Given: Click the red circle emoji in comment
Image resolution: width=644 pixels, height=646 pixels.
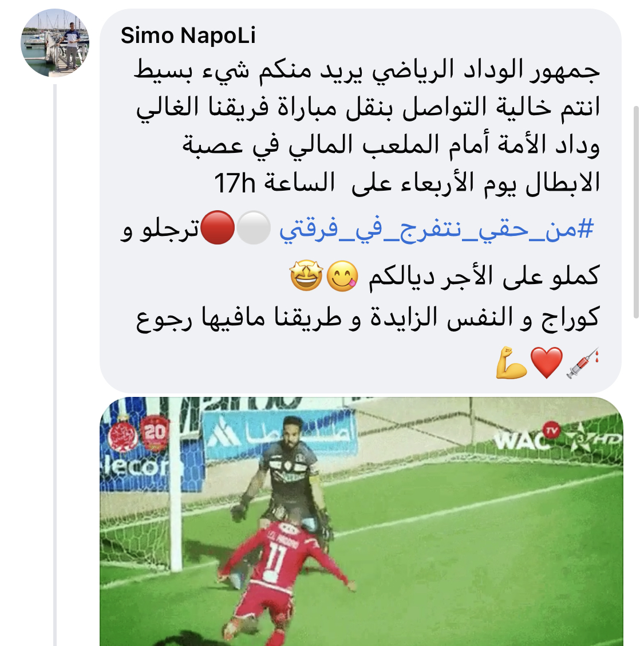Looking at the screenshot, I should (x=218, y=227).
